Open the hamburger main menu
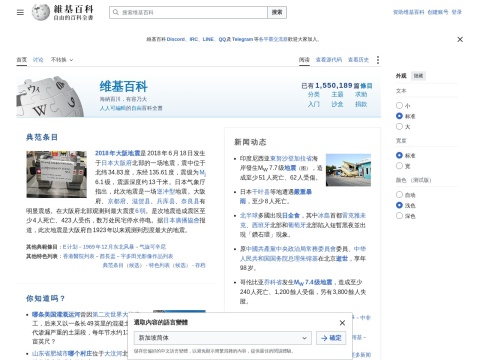Image resolution: width=480 pixels, height=360 pixels. click(x=20, y=12)
